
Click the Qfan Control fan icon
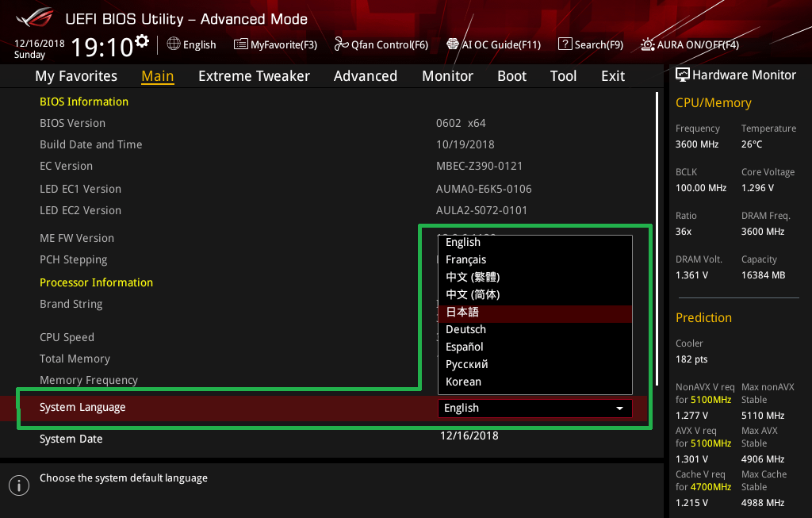[x=341, y=44]
